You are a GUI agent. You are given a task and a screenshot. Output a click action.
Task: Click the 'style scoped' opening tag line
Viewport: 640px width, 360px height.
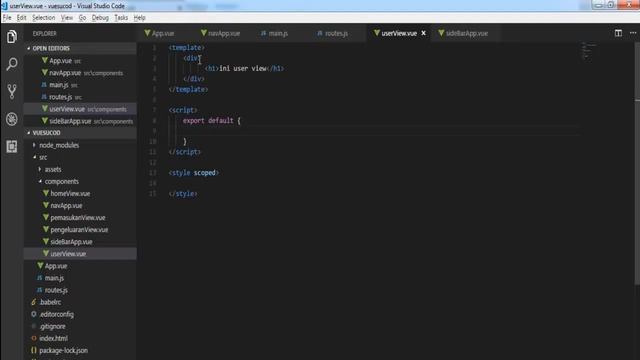(x=193, y=173)
